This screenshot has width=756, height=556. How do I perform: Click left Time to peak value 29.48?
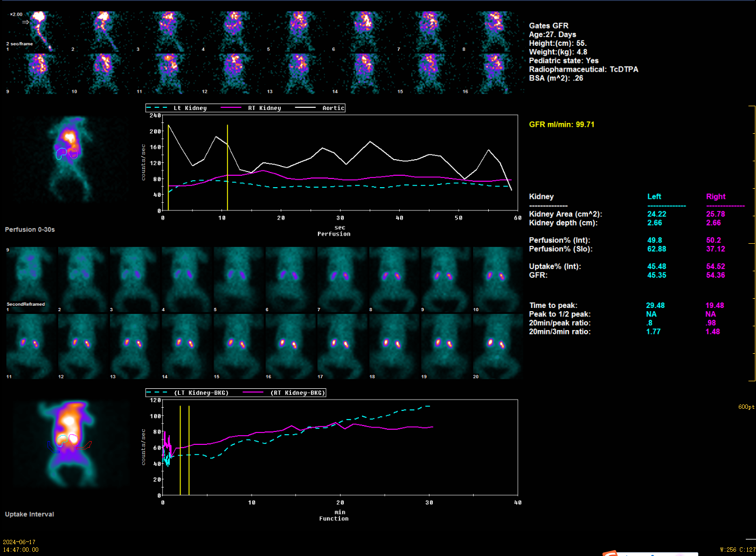click(655, 305)
